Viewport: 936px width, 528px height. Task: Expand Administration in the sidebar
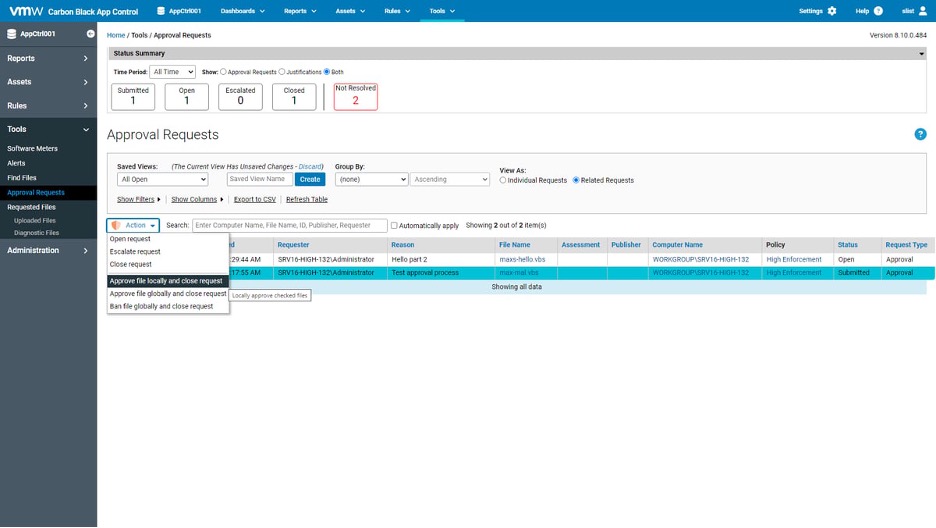[x=48, y=250]
